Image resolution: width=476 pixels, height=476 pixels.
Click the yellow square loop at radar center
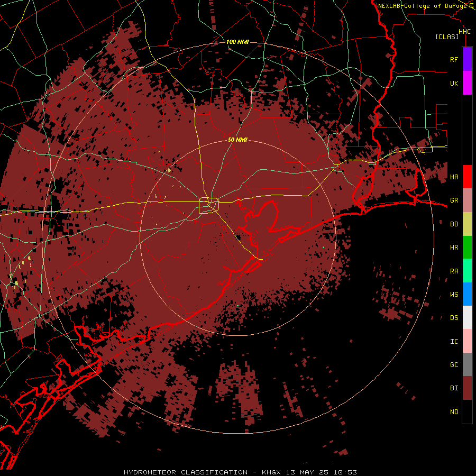click(209, 206)
